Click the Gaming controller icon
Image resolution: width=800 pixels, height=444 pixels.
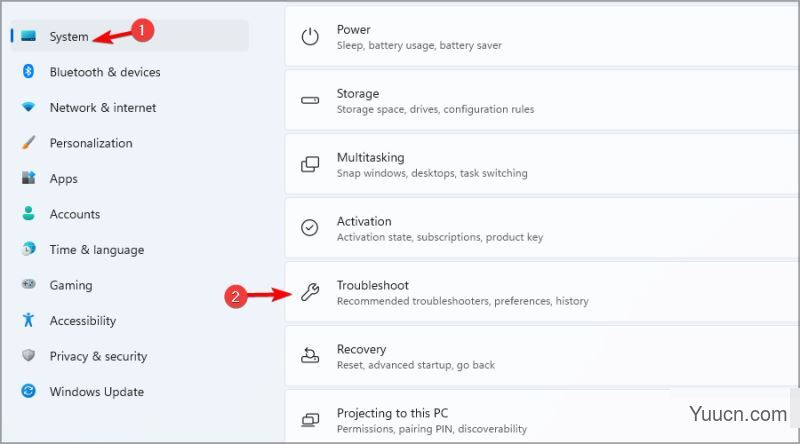[x=29, y=284]
